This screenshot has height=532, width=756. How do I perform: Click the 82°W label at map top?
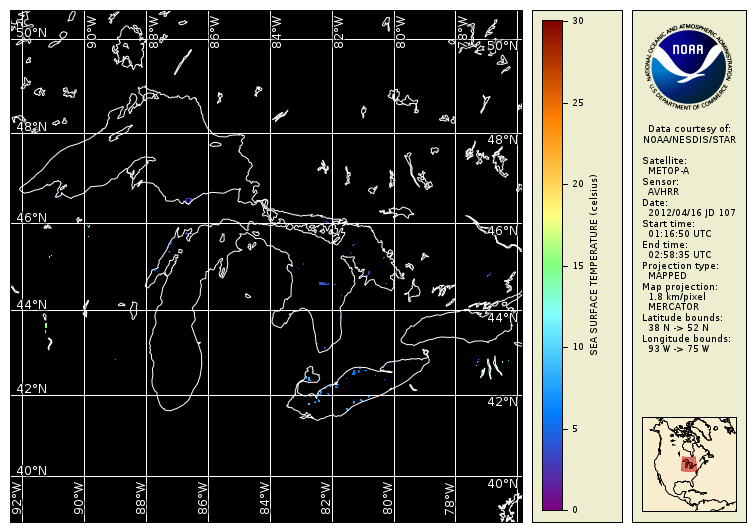(x=338, y=32)
